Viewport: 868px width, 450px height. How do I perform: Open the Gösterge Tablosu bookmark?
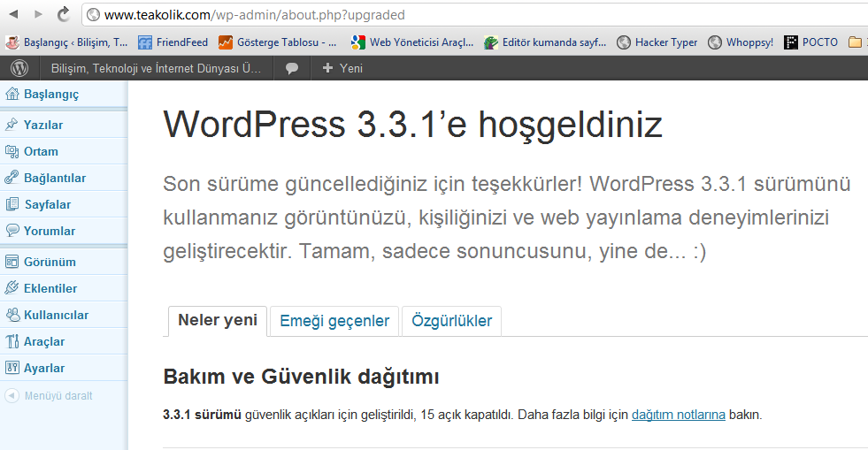point(278,42)
